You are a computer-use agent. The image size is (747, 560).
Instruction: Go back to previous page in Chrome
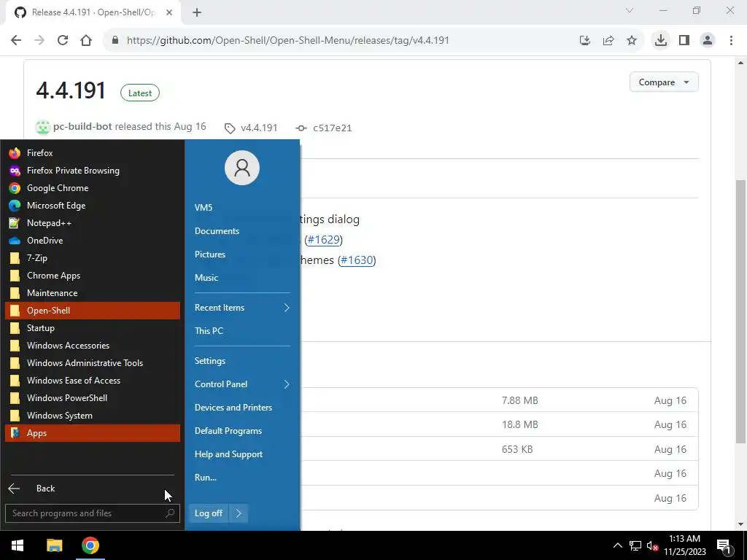pyautogui.click(x=16, y=41)
